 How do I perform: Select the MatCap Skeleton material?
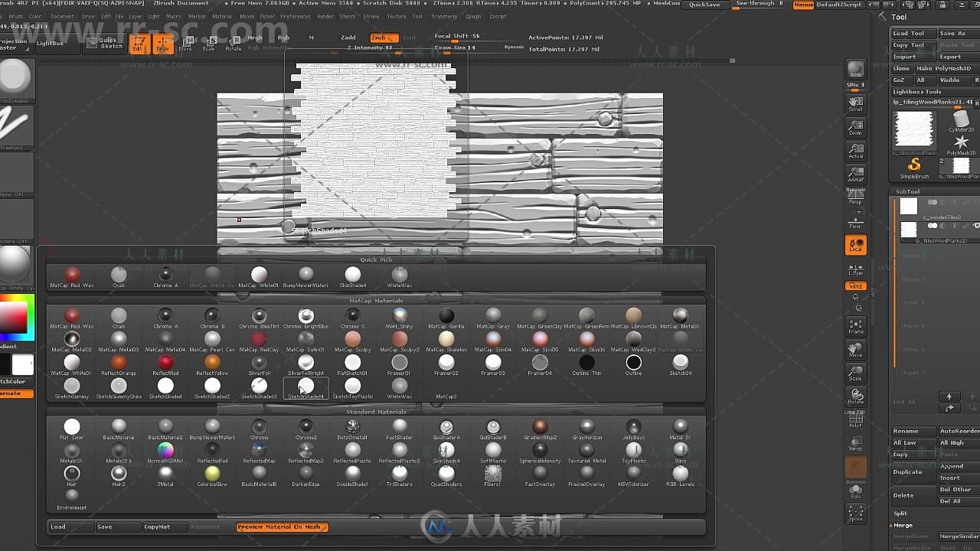coord(446,341)
